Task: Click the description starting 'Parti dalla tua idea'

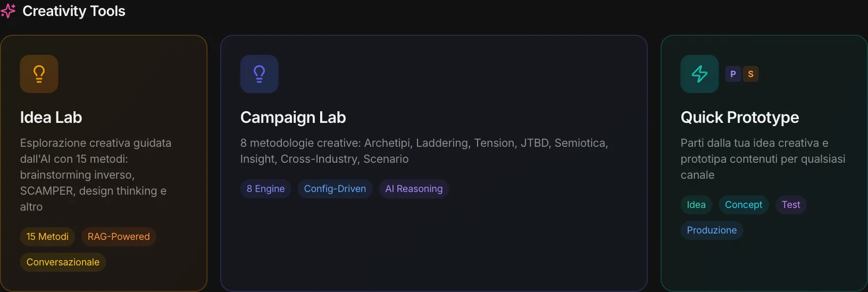Action: click(763, 159)
